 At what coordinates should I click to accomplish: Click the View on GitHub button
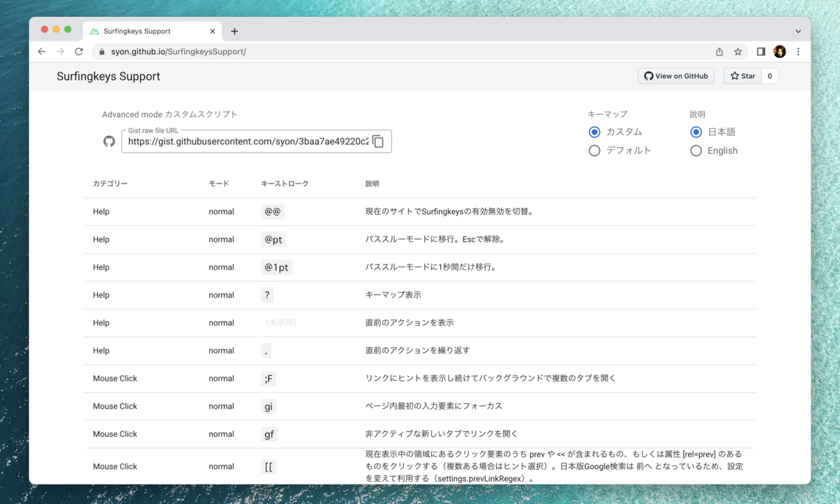tap(676, 76)
